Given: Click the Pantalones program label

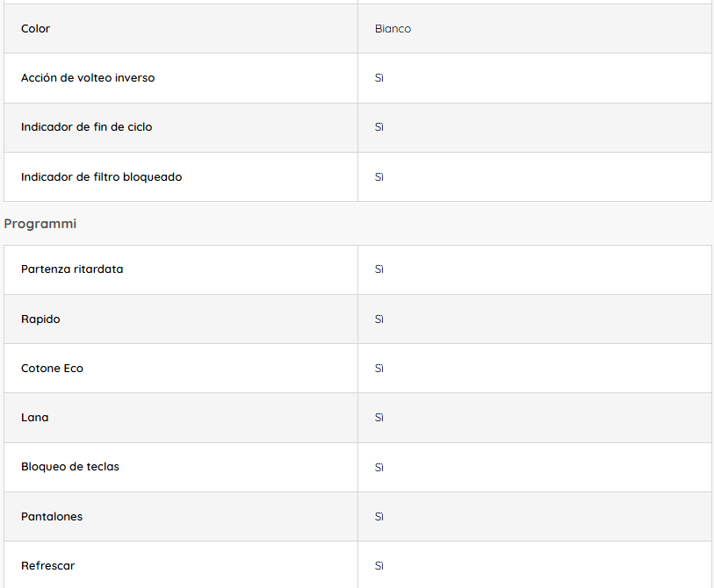Looking at the screenshot, I should click(x=52, y=517).
